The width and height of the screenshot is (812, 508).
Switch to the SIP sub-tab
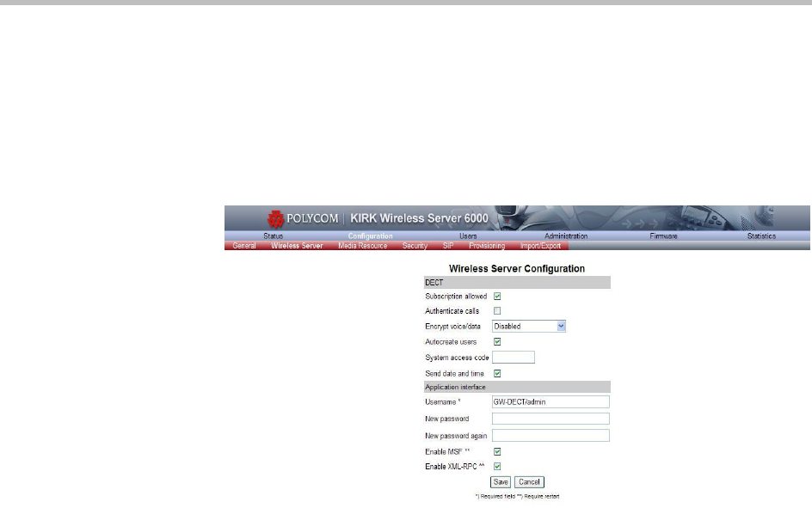coord(448,246)
